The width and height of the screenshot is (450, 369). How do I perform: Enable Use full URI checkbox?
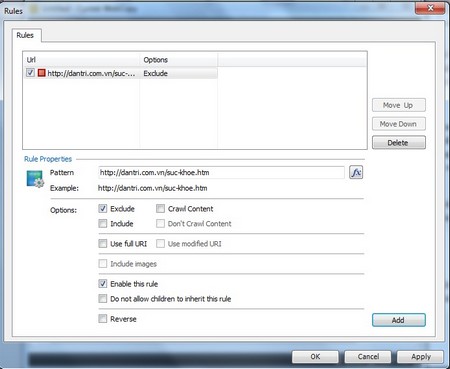(x=103, y=244)
